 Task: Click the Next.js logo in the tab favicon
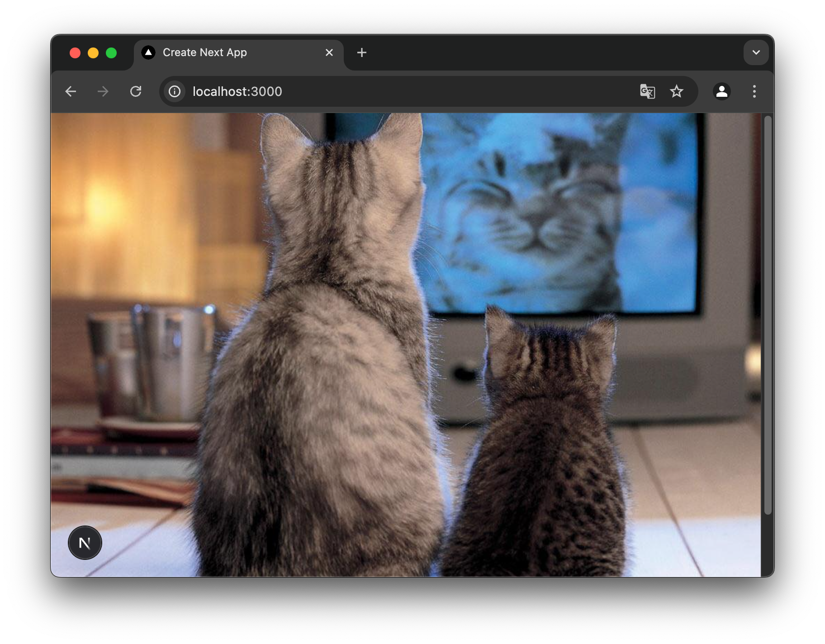(x=149, y=52)
